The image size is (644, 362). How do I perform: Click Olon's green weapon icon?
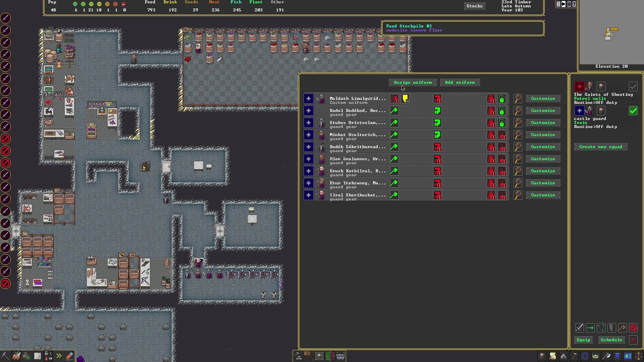click(394, 159)
